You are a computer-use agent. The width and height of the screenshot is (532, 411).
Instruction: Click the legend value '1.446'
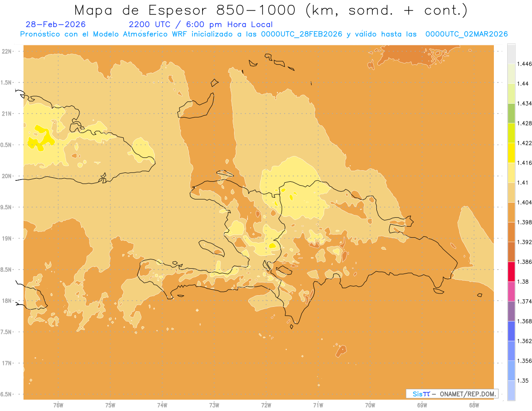point(524,64)
